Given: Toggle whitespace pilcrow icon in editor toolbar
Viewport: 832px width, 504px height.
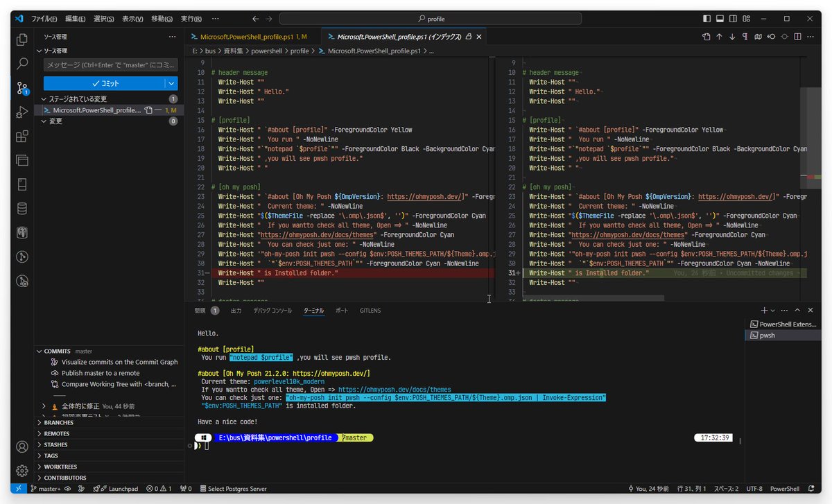Looking at the screenshot, I should point(745,37).
